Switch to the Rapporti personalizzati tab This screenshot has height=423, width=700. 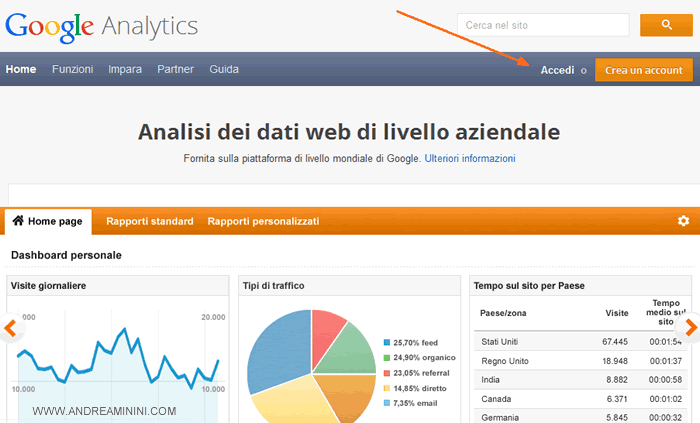click(x=263, y=221)
